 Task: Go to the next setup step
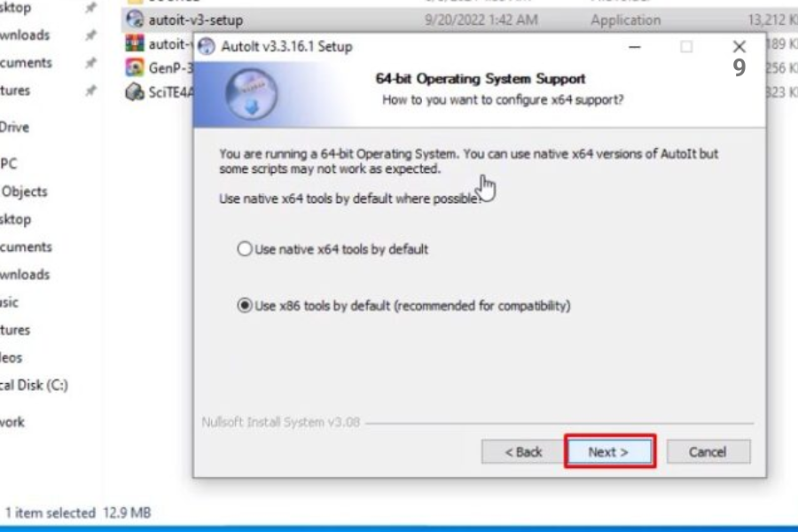coord(609,451)
